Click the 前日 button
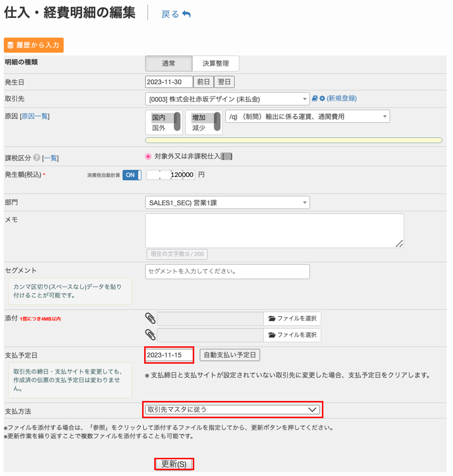Viewport: 453px width, 476px height. (203, 82)
